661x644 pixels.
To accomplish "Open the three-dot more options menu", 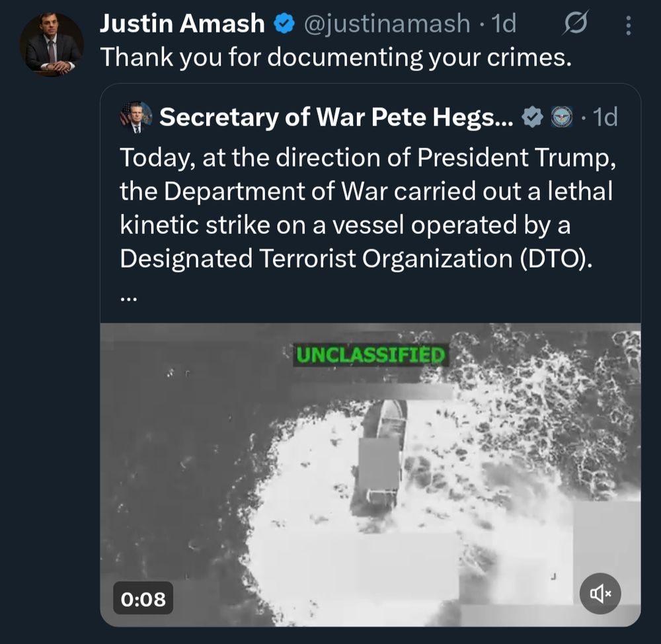I will pyautogui.click(x=627, y=26).
